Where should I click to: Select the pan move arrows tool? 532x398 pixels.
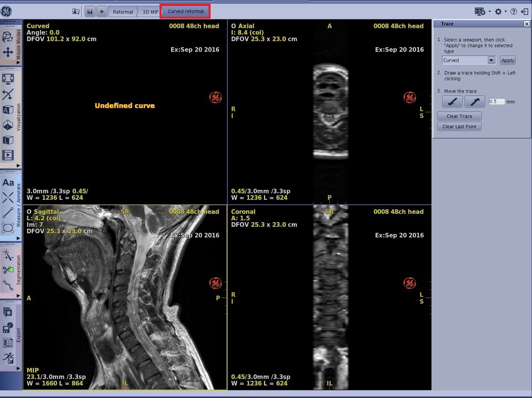coord(8,52)
